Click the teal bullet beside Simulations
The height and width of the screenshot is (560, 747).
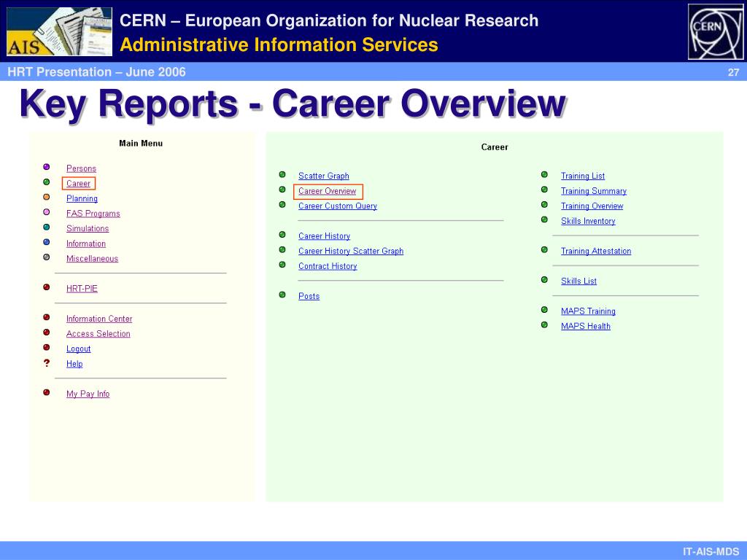[46, 227]
